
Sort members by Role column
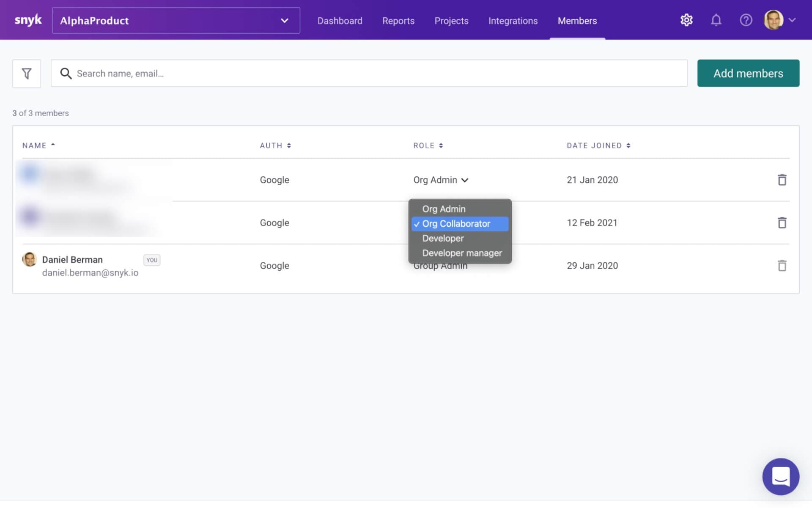(x=428, y=146)
